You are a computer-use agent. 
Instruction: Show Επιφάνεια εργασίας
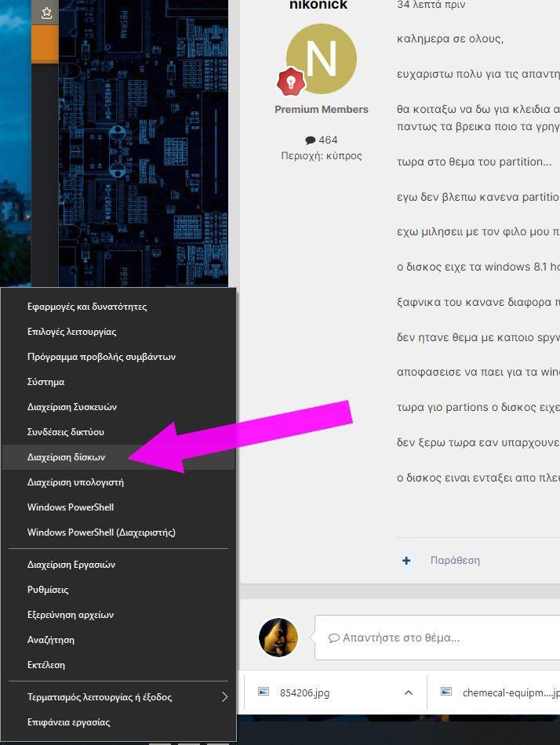pos(118,722)
